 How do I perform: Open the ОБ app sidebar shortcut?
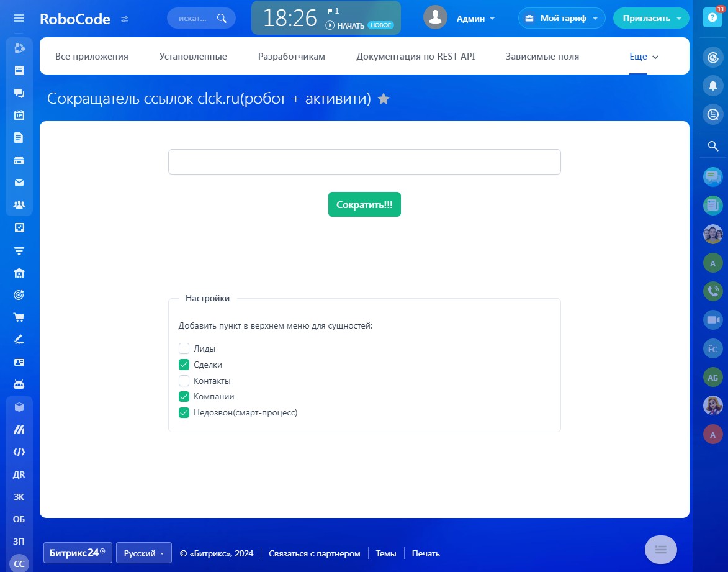click(x=19, y=519)
